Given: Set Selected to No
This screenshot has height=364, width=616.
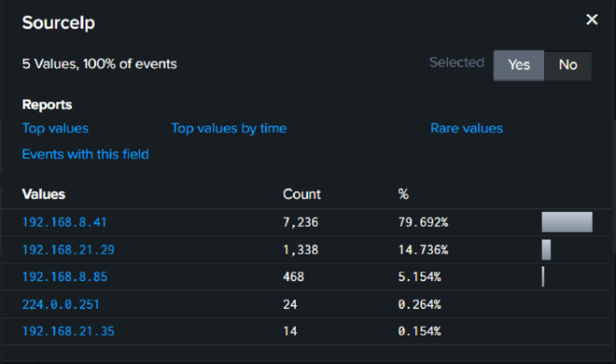Looking at the screenshot, I should (x=567, y=65).
